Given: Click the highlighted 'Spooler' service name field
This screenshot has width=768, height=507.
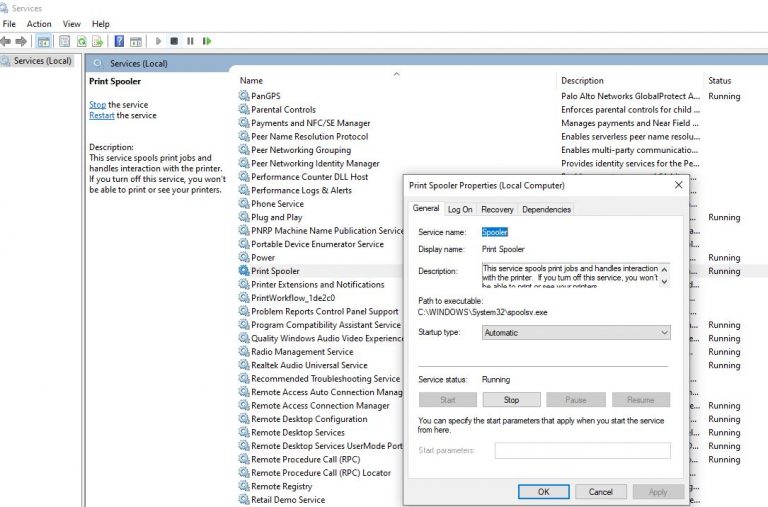Looking at the screenshot, I should tap(495, 232).
